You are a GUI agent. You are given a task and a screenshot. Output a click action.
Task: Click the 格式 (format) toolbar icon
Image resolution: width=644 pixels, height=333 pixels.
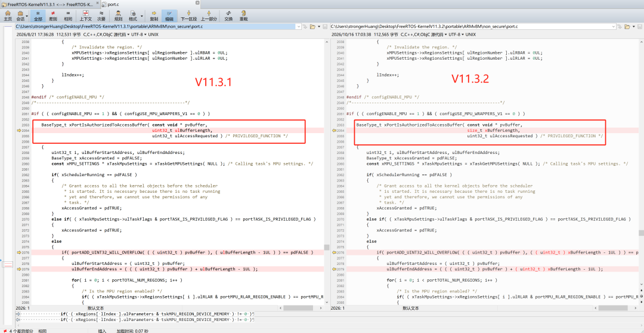click(x=132, y=16)
